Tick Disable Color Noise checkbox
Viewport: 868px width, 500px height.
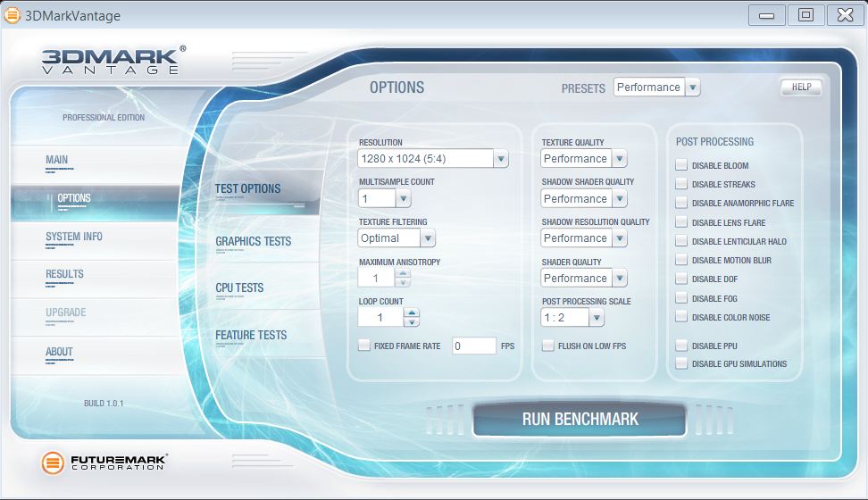[681, 317]
